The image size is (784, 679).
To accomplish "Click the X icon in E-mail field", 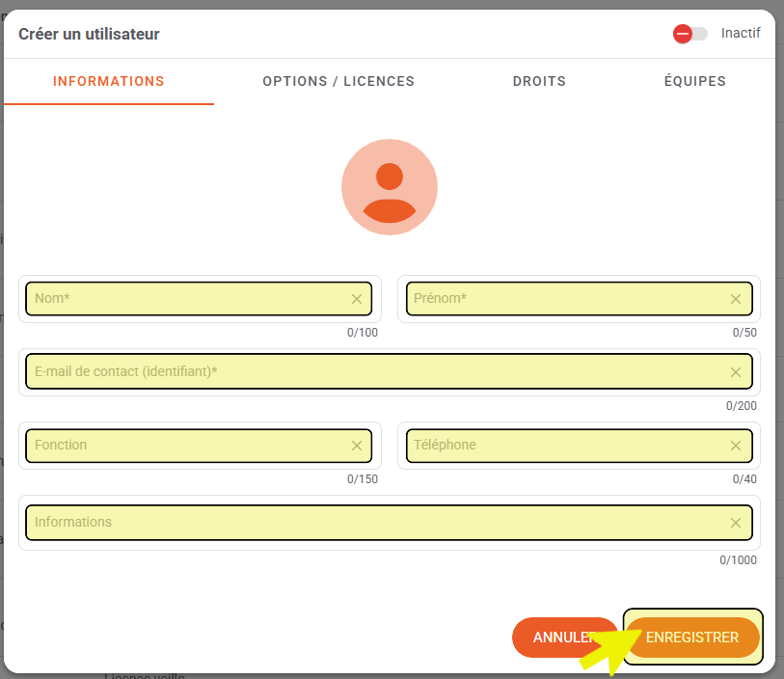I will click(x=736, y=372).
